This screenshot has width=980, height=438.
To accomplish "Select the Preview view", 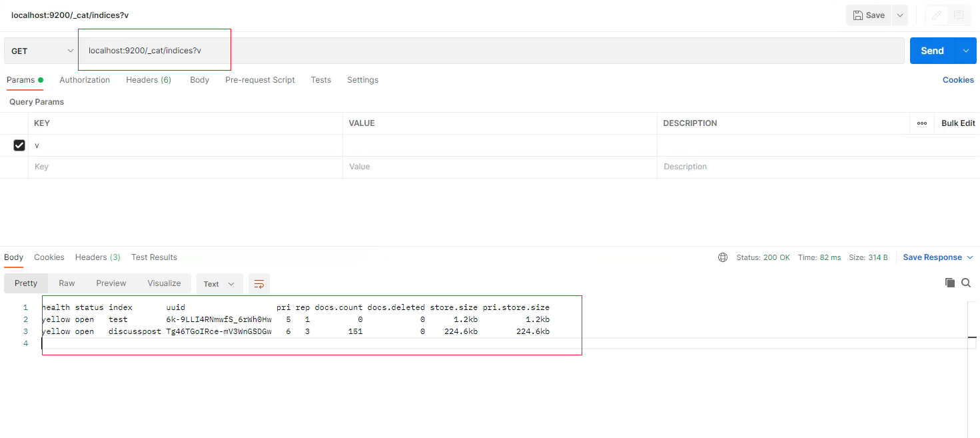I will coord(111,283).
